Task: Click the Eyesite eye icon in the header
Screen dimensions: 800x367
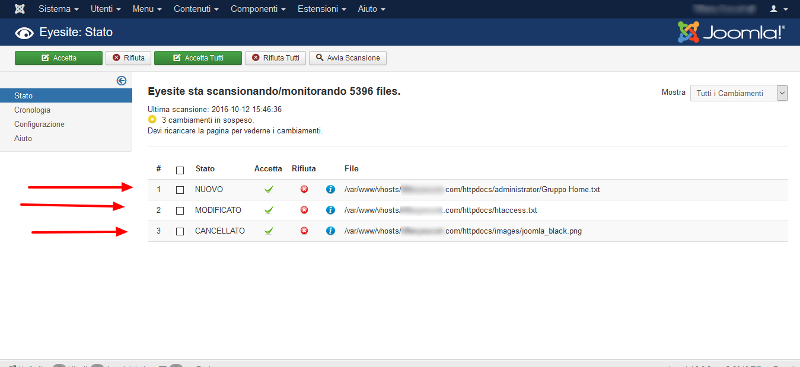Action: pos(23,33)
